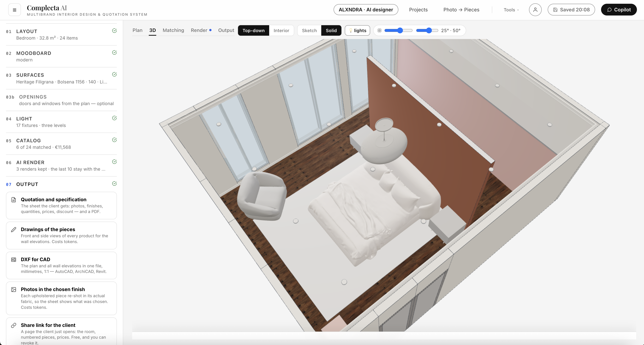
Task: Select Sketch rendering style
Action: pyautogui.click(x=309, y=30)
